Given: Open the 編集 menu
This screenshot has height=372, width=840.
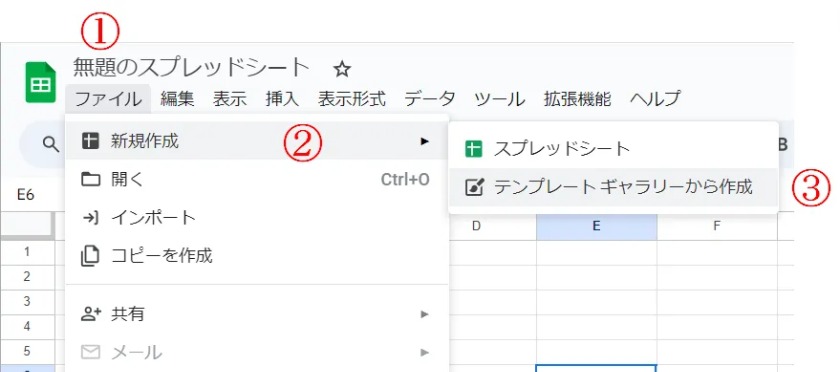Looking at the screenshot, I should pos(177,99).
